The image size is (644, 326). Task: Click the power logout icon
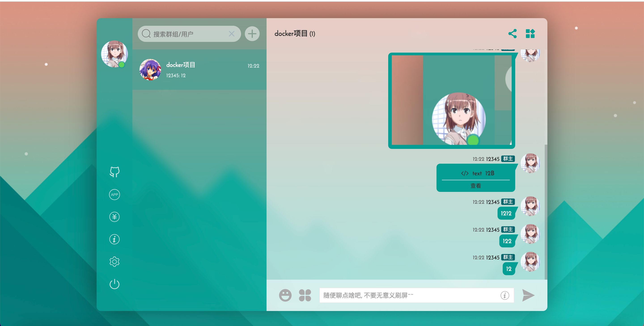(x=114, y=284)
